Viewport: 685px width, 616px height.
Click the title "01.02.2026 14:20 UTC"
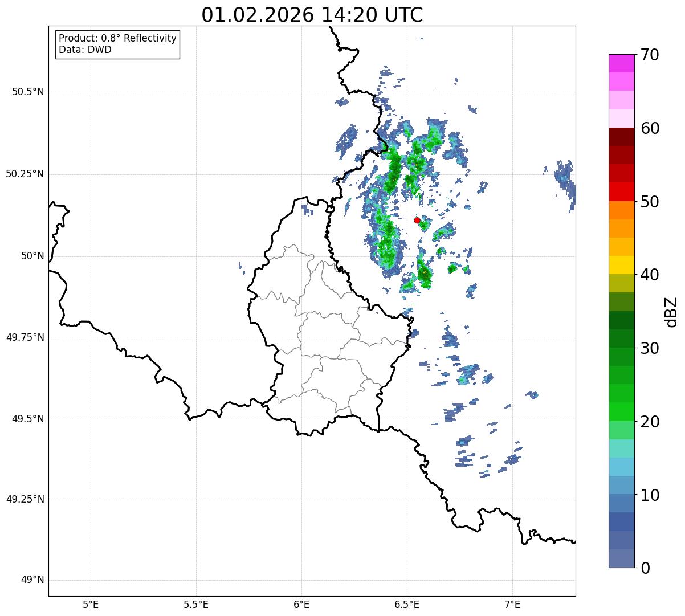click(312, 15)
